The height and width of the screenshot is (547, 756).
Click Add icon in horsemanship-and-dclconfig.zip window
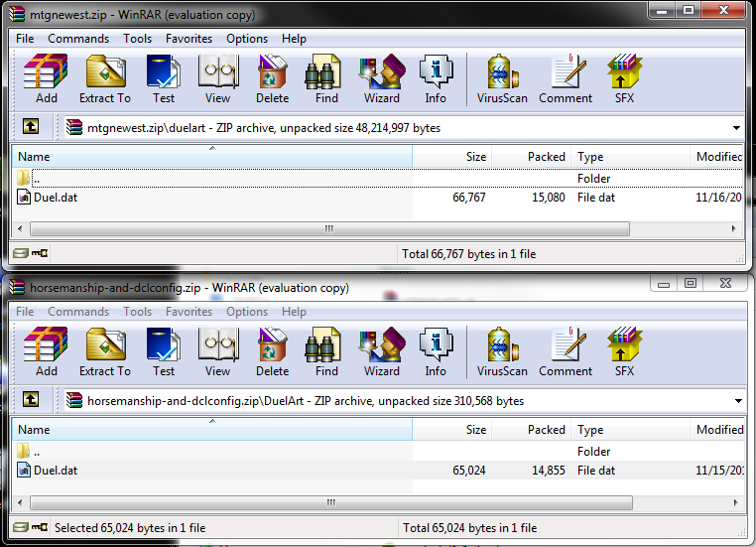(47, 352)
